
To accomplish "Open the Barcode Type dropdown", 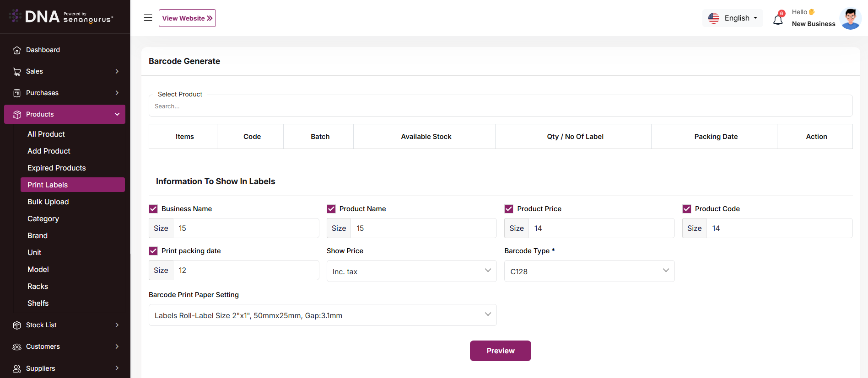I will 589,271.
